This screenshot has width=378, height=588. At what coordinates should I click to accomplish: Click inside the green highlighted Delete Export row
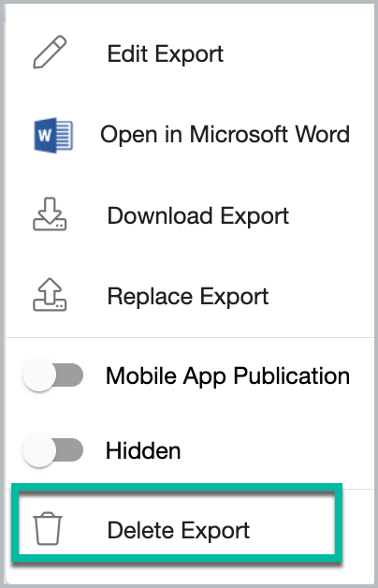click(x=177, y=523)
